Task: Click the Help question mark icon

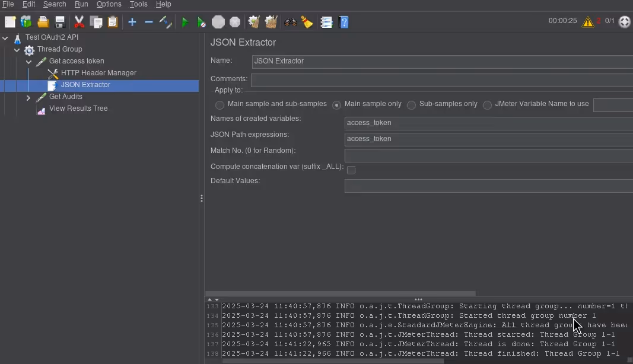Action: 343,23
